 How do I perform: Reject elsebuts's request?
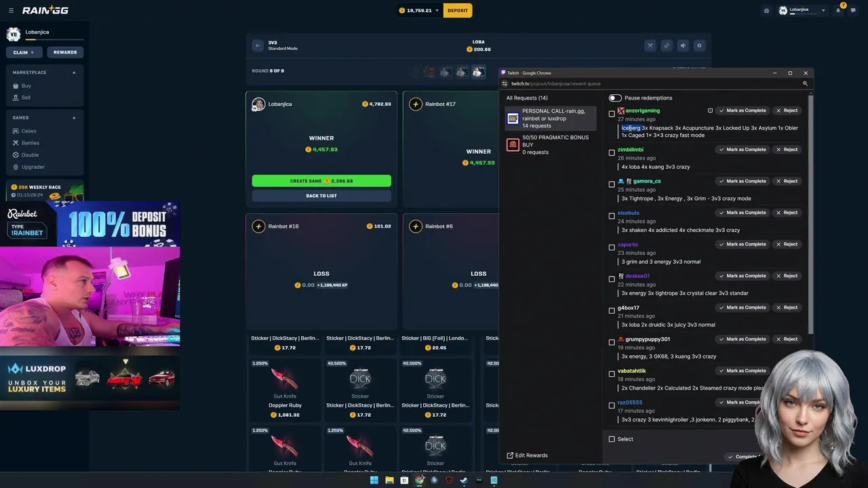[787, 213]
